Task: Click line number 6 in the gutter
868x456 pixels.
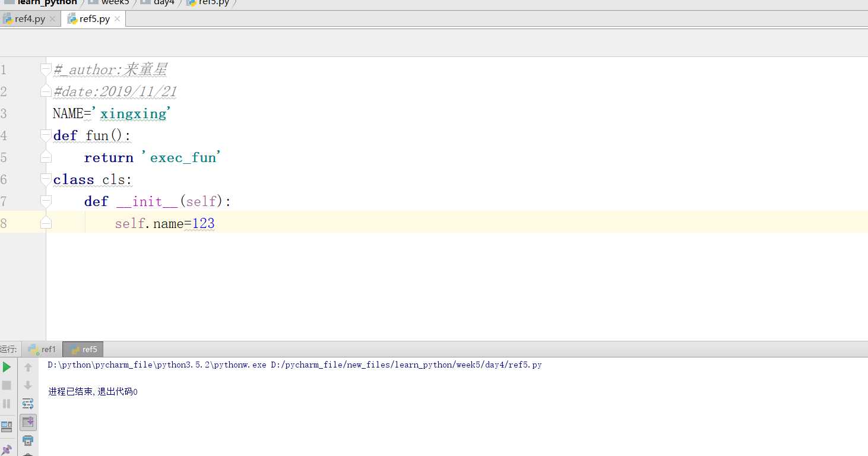Action: point(4,179)
